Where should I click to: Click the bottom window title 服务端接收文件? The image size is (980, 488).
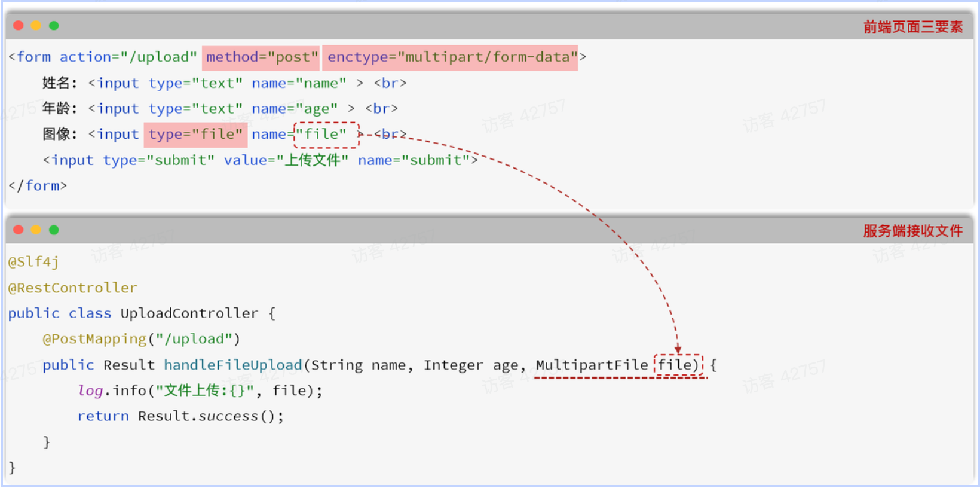click(912, 231)
